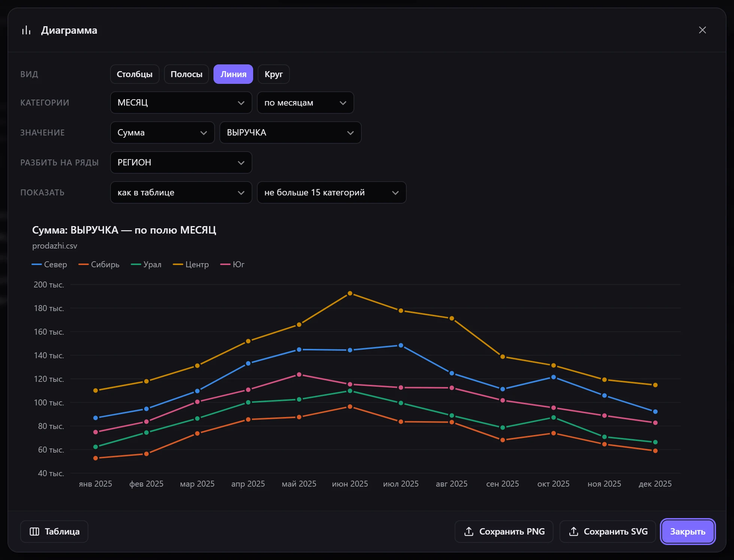Click the '100 тыс.' axis label
Screen dimensions: 734x560
49,402
